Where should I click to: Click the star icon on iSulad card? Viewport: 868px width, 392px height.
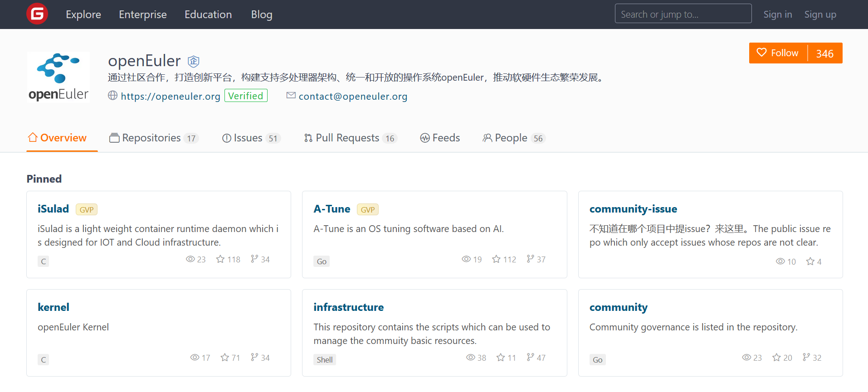tap(220, 259)
